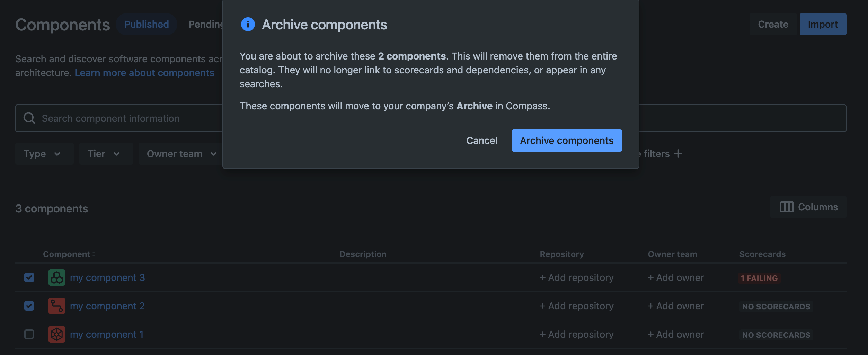The image size is (868, 355).
Task: Click the 3 components count text
Action: (x=52, y=209)
